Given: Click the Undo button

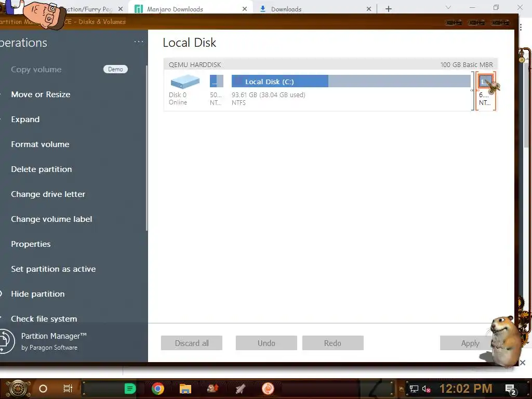Looking at the screenshot, I should point(267,343).
